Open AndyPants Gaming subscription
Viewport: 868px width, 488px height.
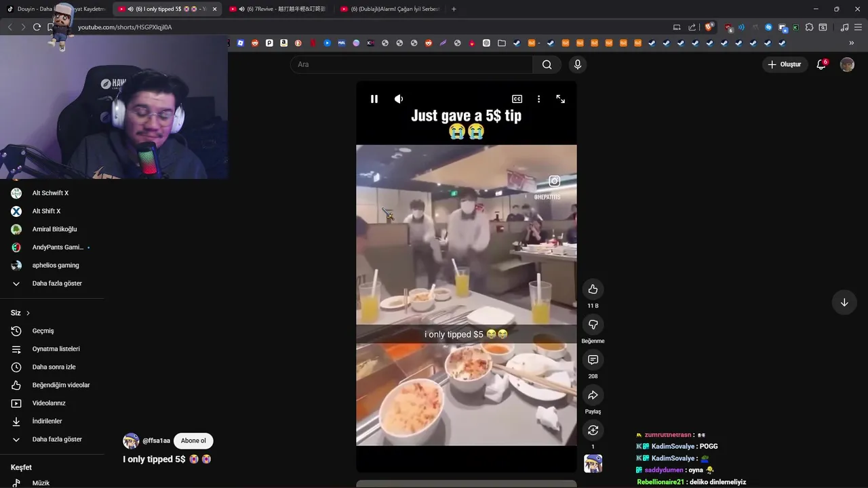(52, 247)
